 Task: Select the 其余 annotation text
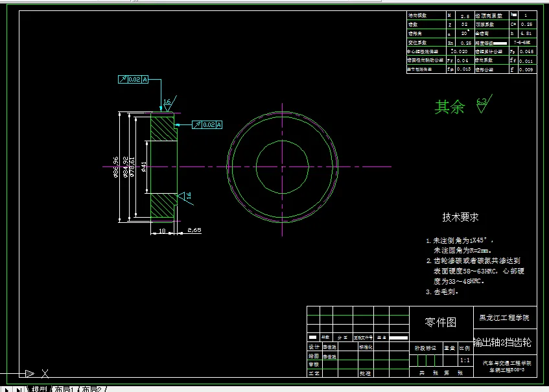click(x=450, y=107)
